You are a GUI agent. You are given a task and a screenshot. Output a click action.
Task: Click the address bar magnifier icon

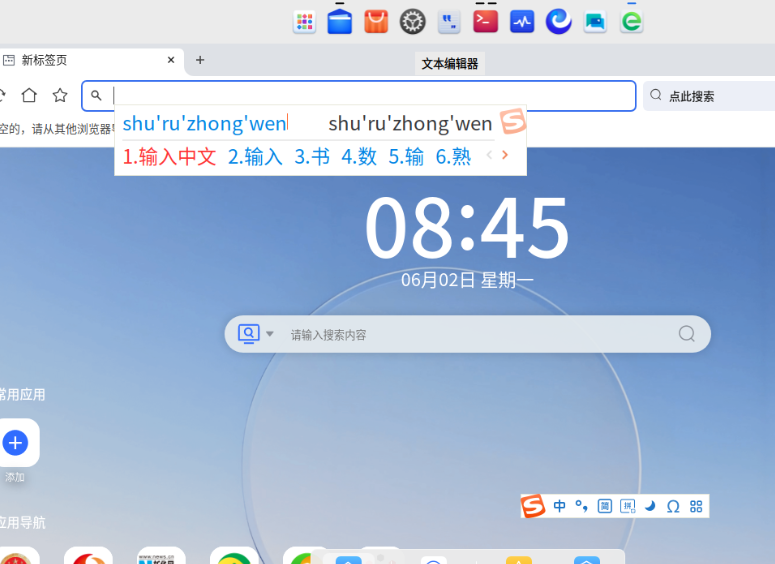coord(96,95)
